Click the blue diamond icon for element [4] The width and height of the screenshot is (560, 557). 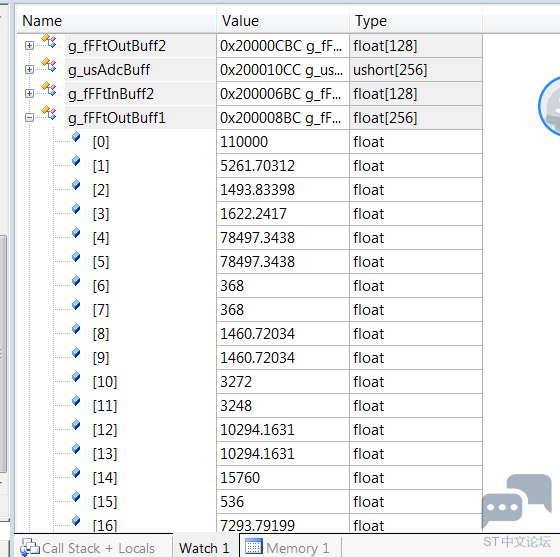coord(76,233)
